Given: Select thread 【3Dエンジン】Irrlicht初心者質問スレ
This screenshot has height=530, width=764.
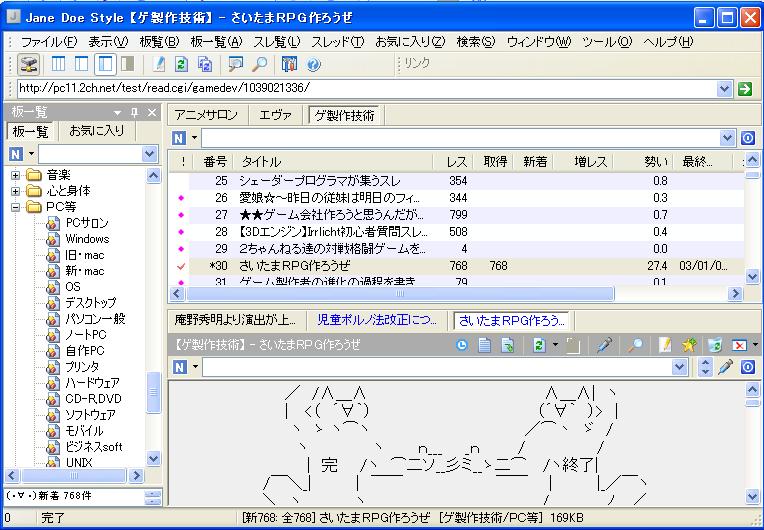Looking at the screenshot, I should point(333,232).
